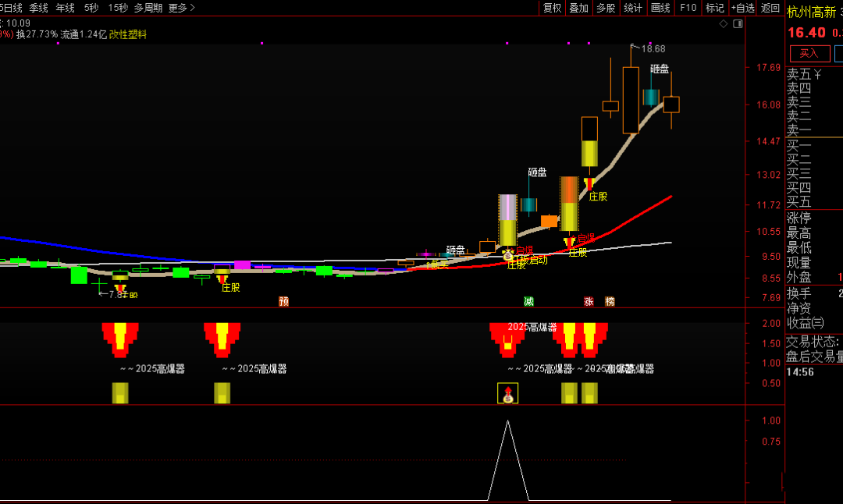The height and width of the screenshot is (504, 843).
Task: Expand the 更多 periods list
Action: tap(181, 8)
